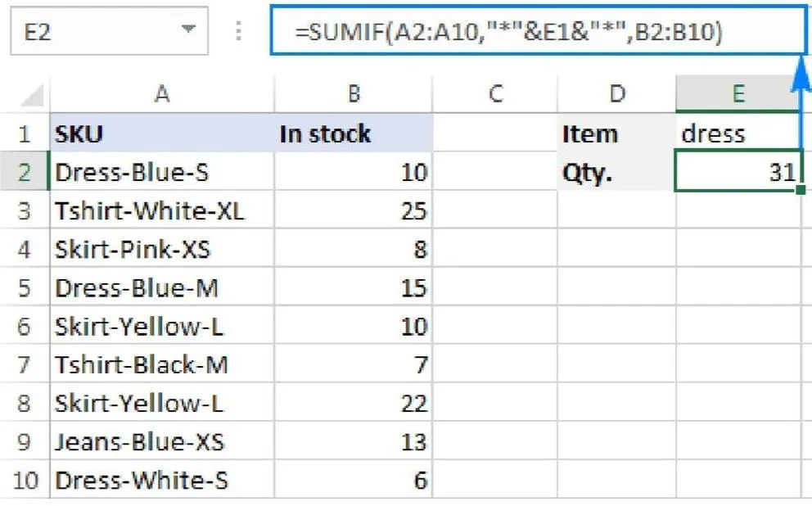Click the Name Box showing E2
Image resolution: width=812 pixels, height=506 pixels.
[x=90, y=31]
